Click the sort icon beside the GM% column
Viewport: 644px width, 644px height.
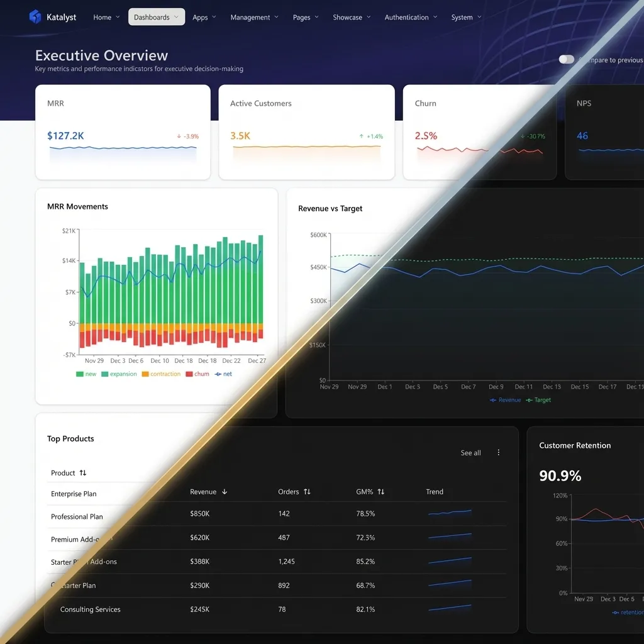382,492
